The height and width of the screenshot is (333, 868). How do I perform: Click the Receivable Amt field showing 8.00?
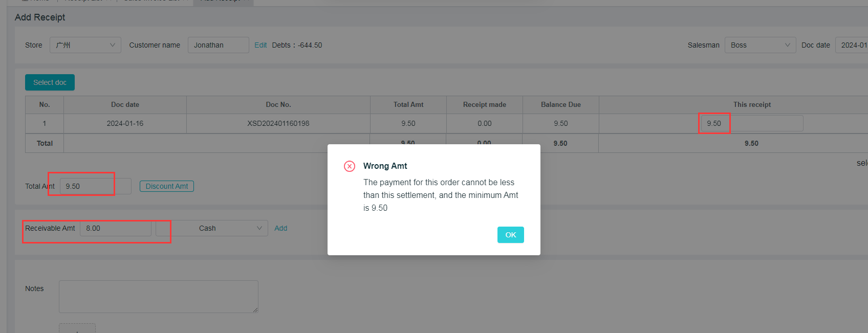pos(115,228)
